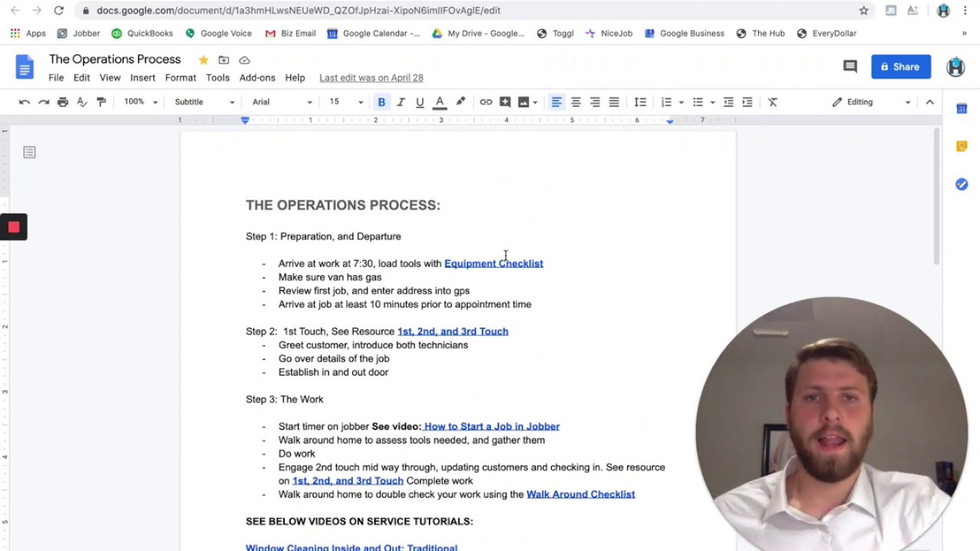Reload the page with browser refresh icon
The width and height of the screenshot is (980, 551).
coord(59,11)
